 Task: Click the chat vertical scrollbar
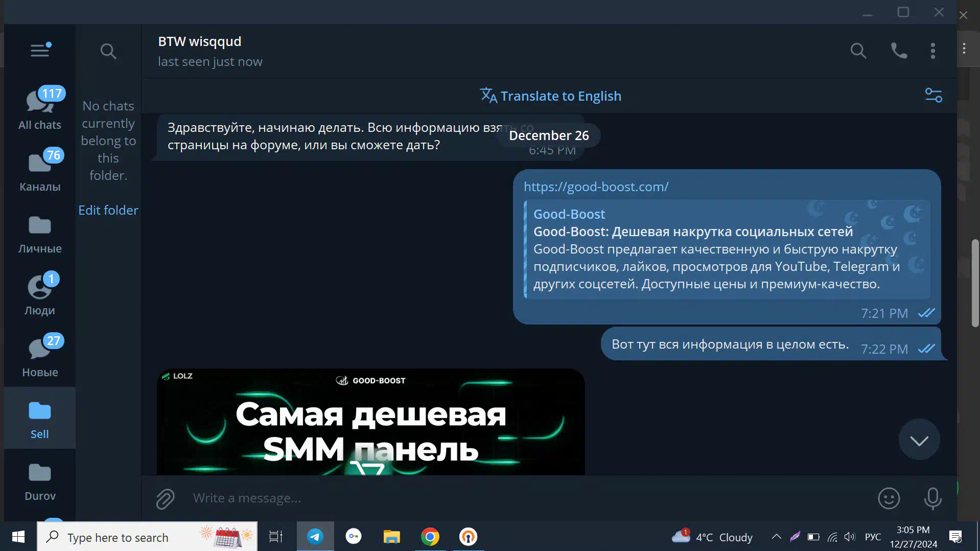click(975, 283)
